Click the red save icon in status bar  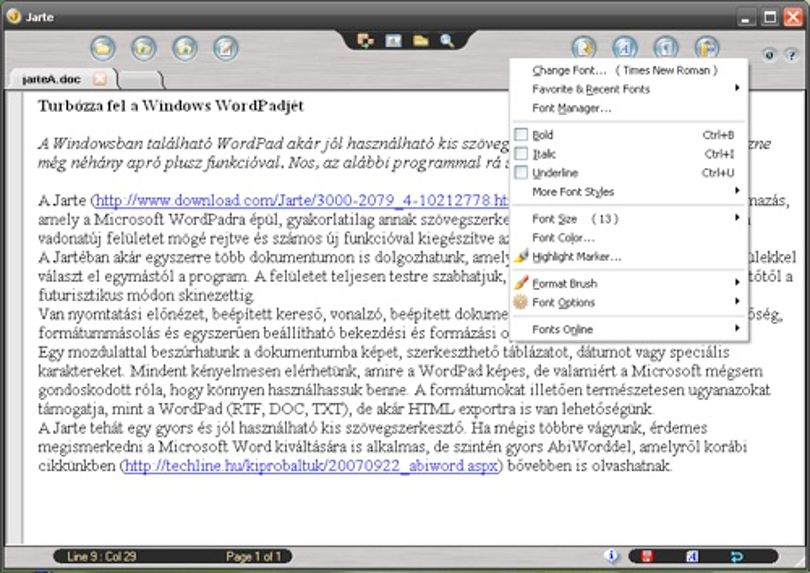pyautogui.click(x=647, y=556)
